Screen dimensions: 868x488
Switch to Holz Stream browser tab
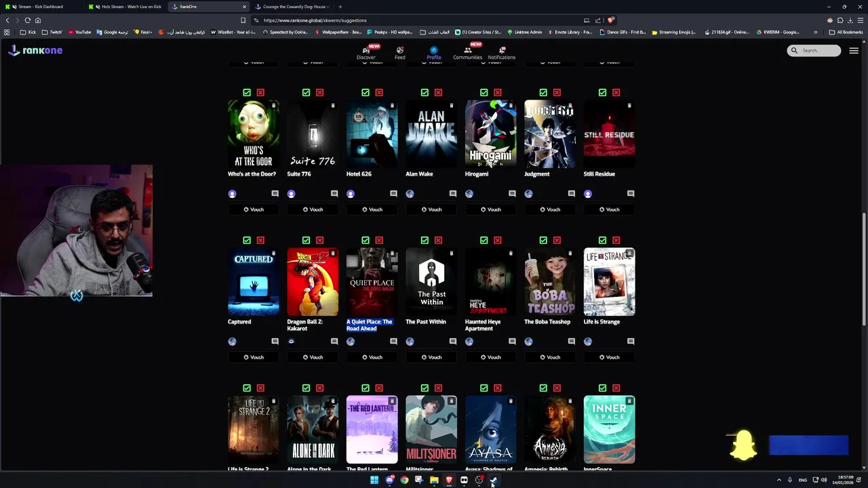pos(127,7)
